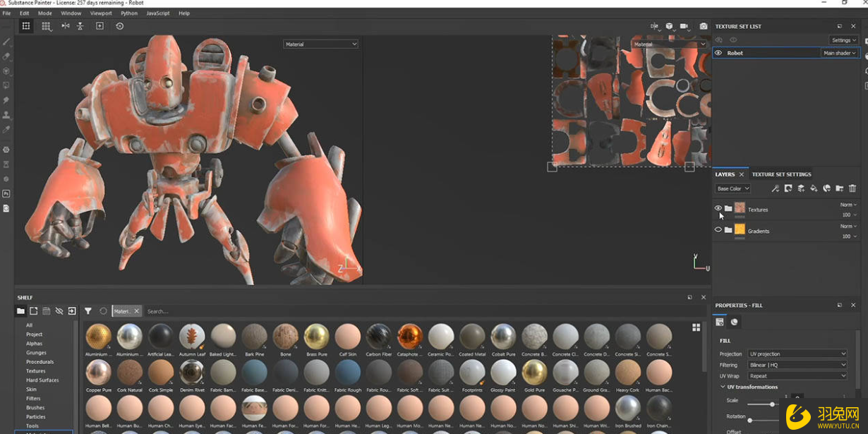868x434 pixels.
Task: Toggle visibility of Robot texture set
Action: (x=718, y=53)
